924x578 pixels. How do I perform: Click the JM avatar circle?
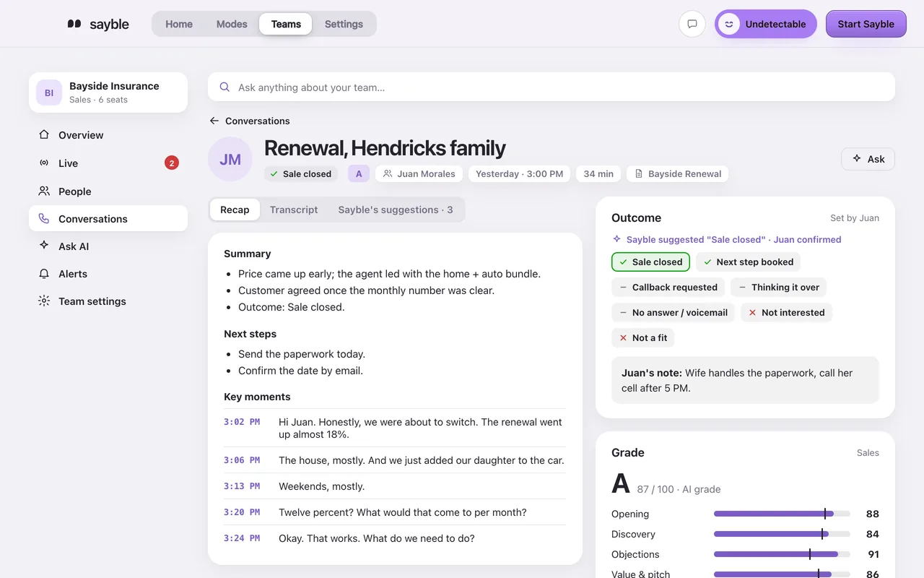[230, 159]
